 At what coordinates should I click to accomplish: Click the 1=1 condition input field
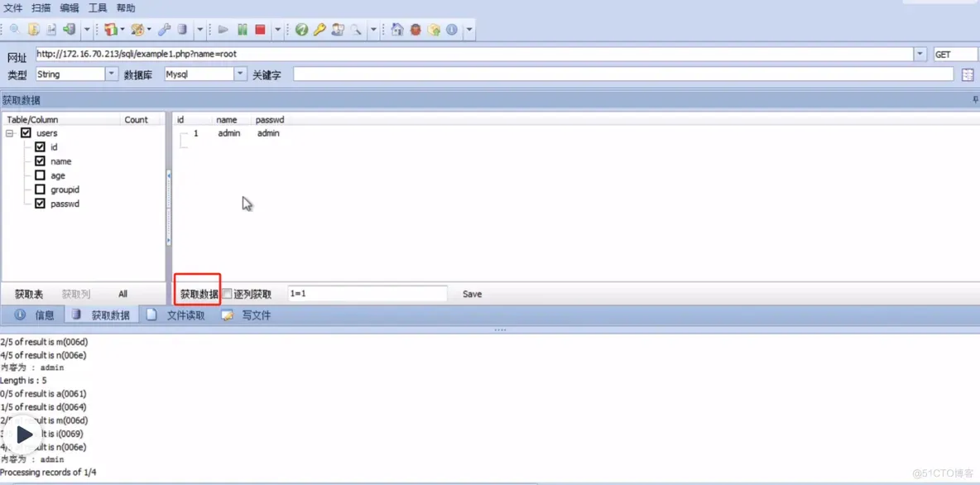(x=367, y=294)
